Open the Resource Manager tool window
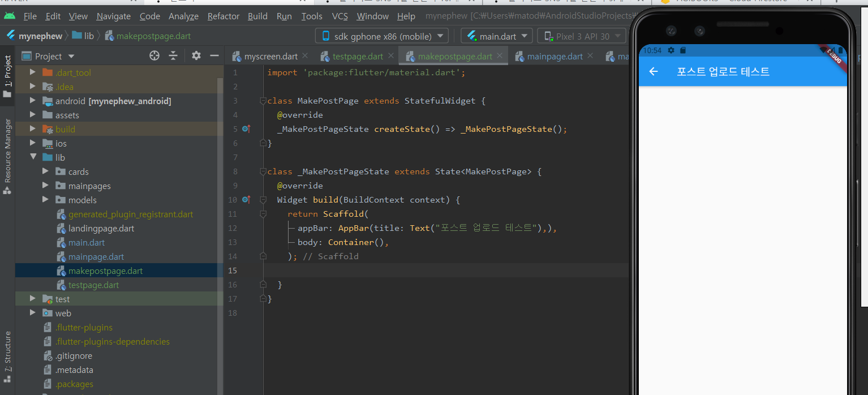Screen dimensions: 868x395 pos(7,156)
